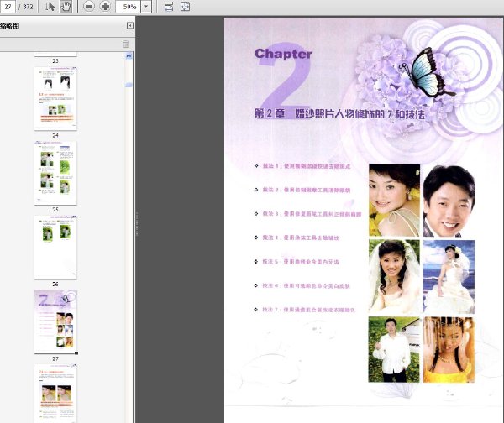Fit one full page to window
Screen dimensions: 504x423
tap(185, 7)
